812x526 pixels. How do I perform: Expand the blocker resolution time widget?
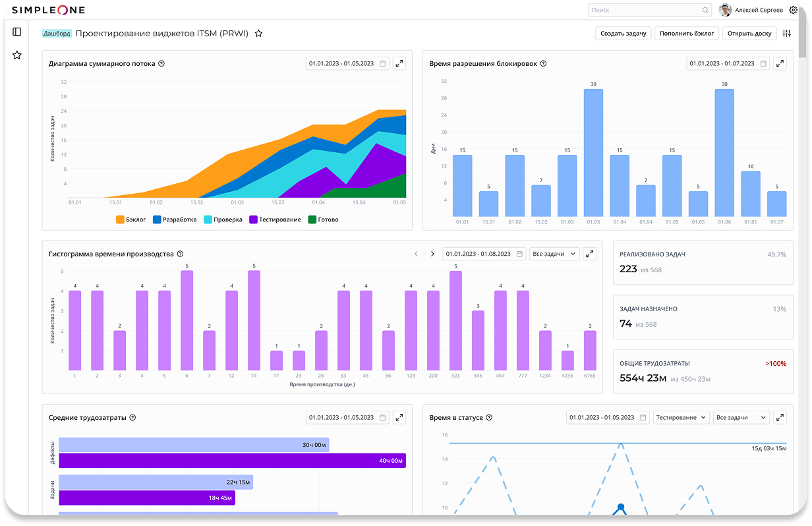point(780,64)
